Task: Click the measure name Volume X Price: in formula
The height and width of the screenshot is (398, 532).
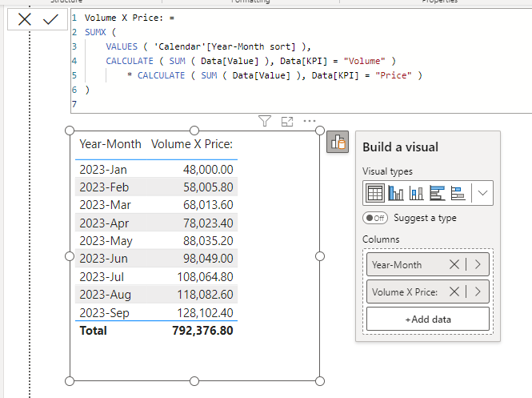Action: [124, 18]
